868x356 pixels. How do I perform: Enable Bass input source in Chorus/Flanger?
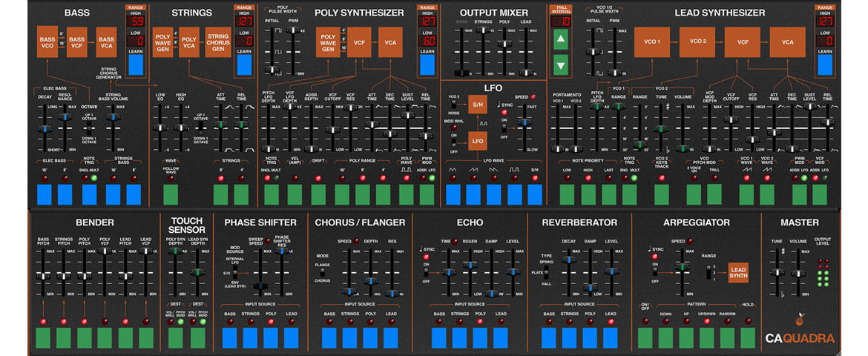pyautogui.click(x=329, y=337)
